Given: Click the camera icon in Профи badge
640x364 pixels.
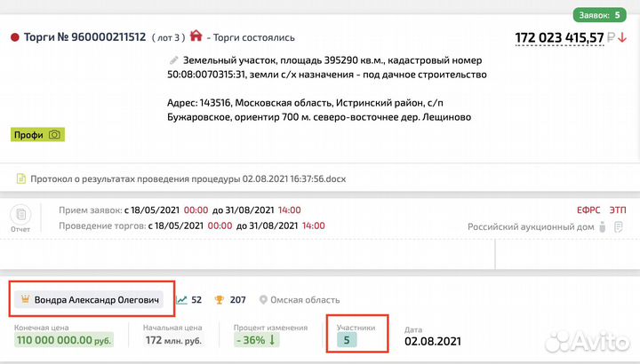Looking at the screenshot, I should [54, 135].
